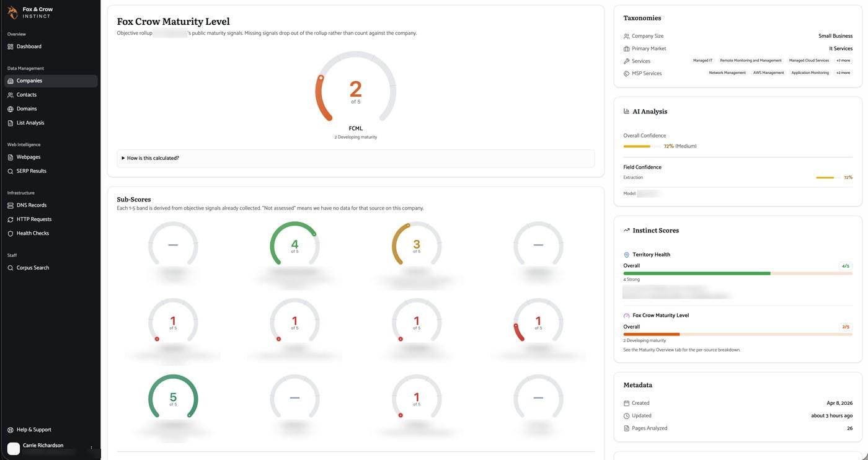Expand "How is this calculated?" details
The height and width of the screenshot is (460, 868).
coord(355,158)
